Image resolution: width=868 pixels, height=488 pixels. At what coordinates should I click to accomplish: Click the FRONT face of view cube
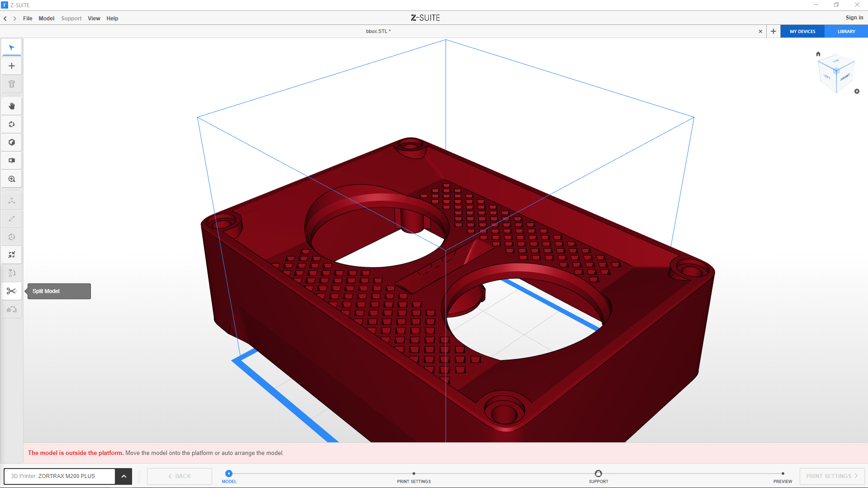coord(845,77)
